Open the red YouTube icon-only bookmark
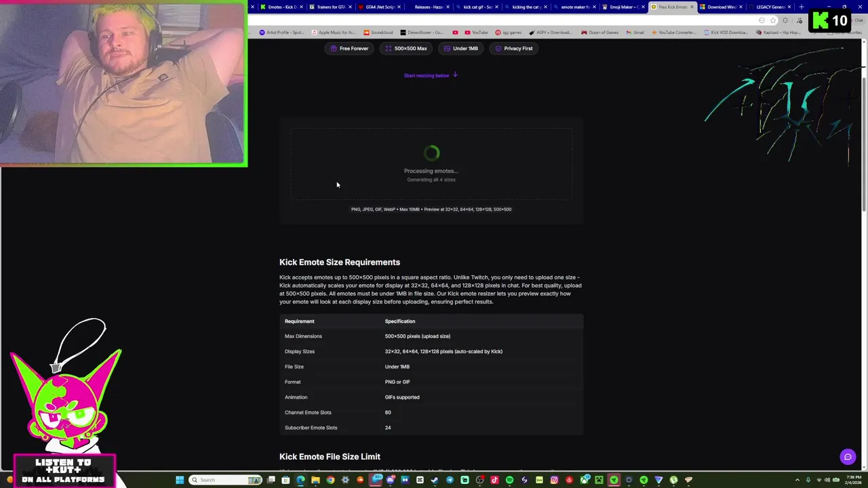 [x=455, y=33]
